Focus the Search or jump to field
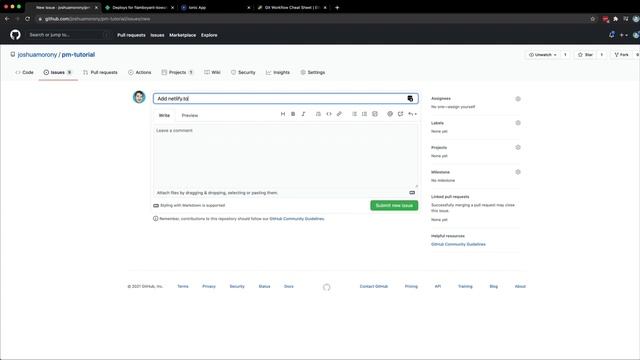 pyautogui.click(x=68, y=35)
